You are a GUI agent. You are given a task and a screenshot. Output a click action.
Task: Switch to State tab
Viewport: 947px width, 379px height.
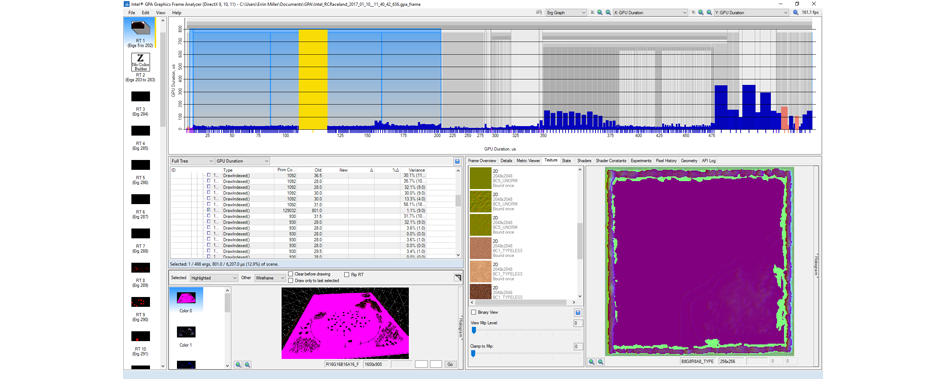567,161
